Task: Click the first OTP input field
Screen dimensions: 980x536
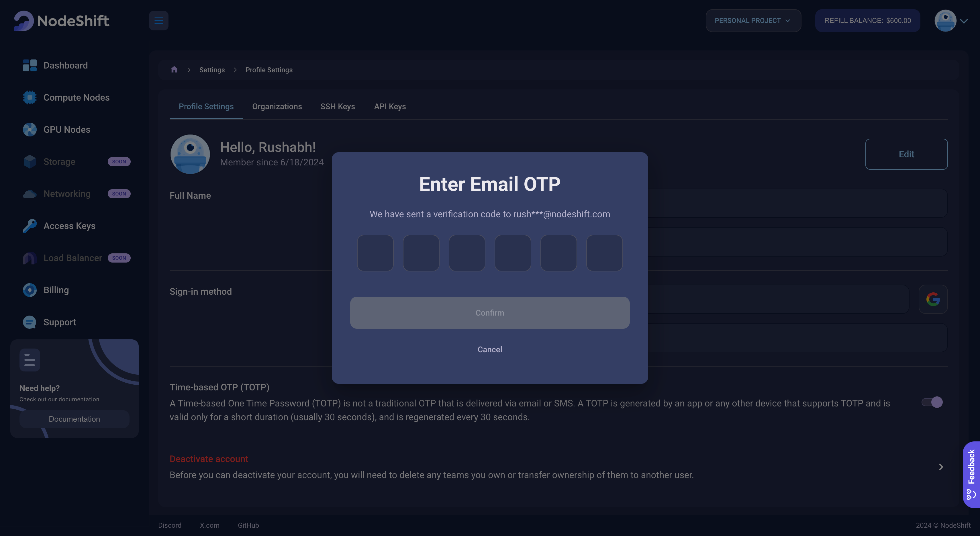Action: 375,253
